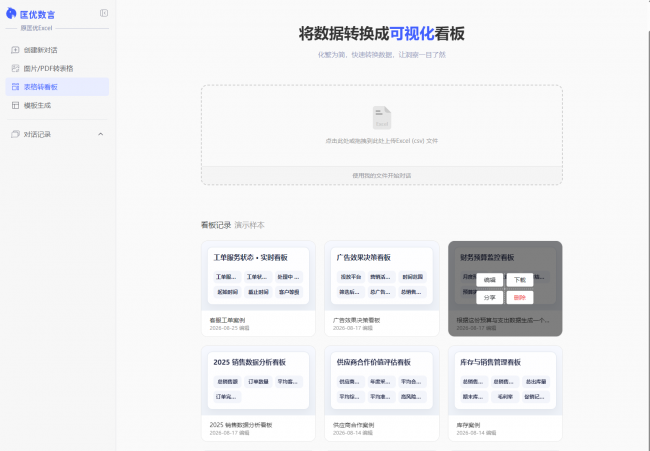This screenshot has width=650, height=451.
Task: Open the 库存与销售管理看板 card
Action: tap(505, 393)
